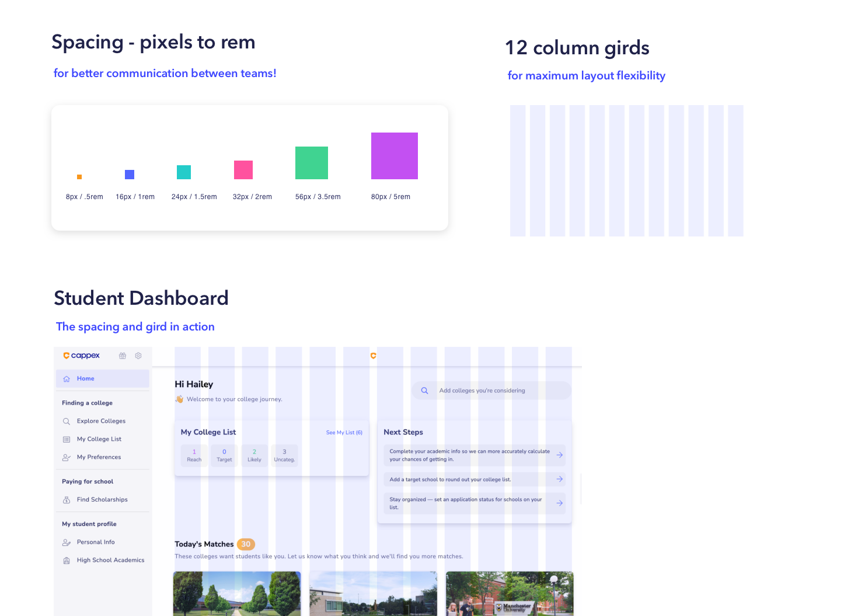Click the My College List card heading
The width and height of the screenshot is (844, 616).
pyautogui.click(x=208, y=432)
